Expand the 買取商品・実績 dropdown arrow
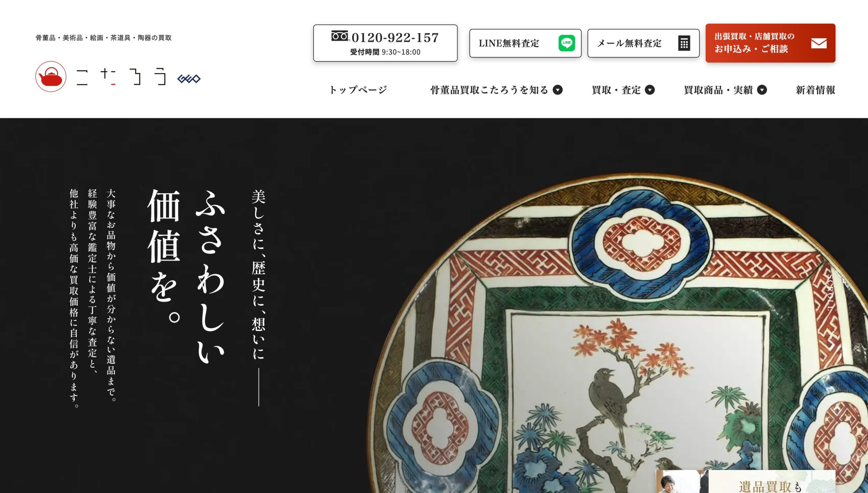Image resolution: width=868 pixels, height=493 pixels. coord(762,90)
